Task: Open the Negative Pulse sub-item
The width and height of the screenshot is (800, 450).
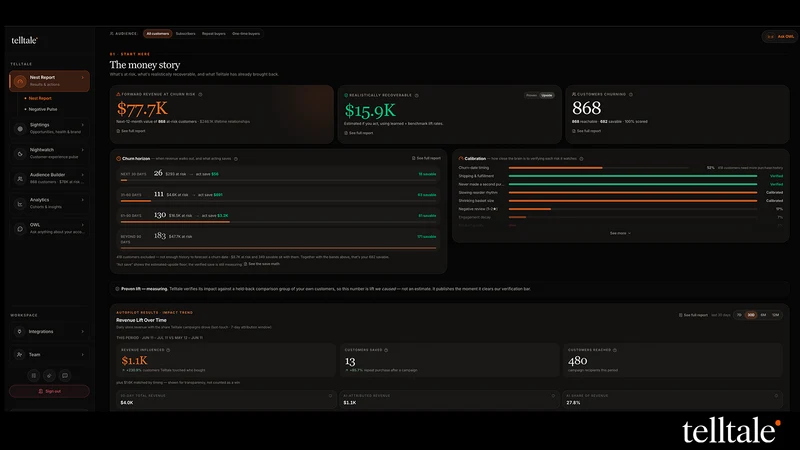Action: pos(43,109)
